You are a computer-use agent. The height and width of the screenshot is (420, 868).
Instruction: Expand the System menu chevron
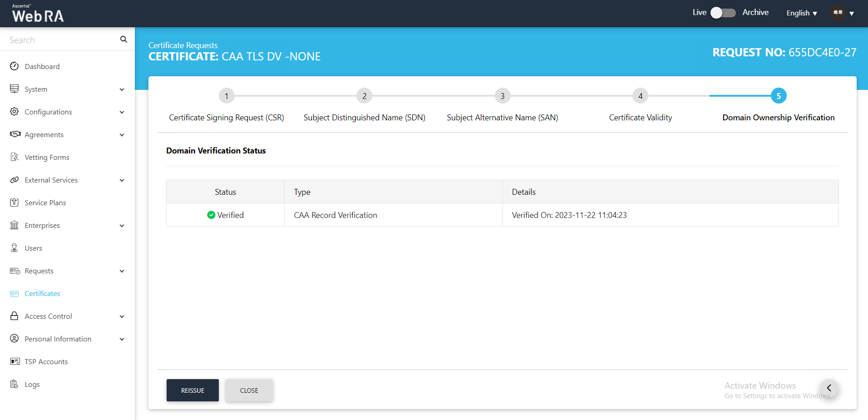pos(122,89)
